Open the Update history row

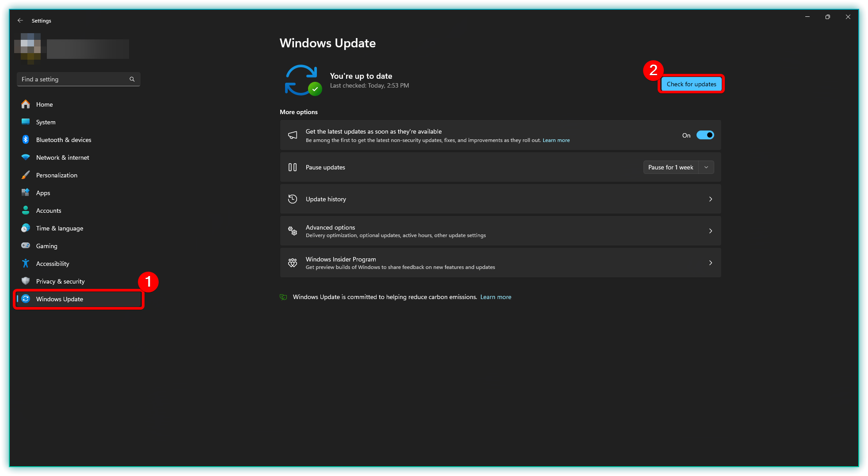[500, 199]
